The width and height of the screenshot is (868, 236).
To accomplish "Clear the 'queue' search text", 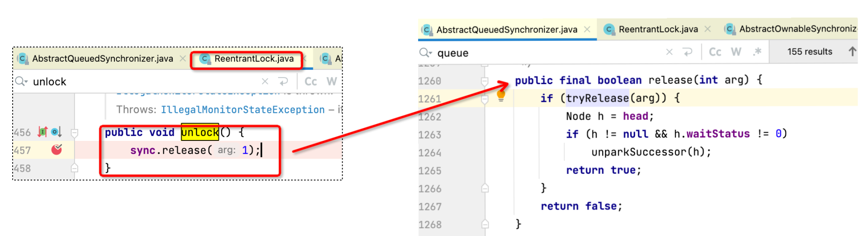I will click(x=669, y=53).
